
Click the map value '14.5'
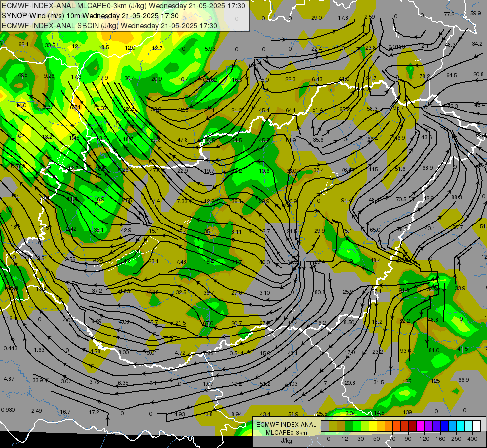point(379,413)
